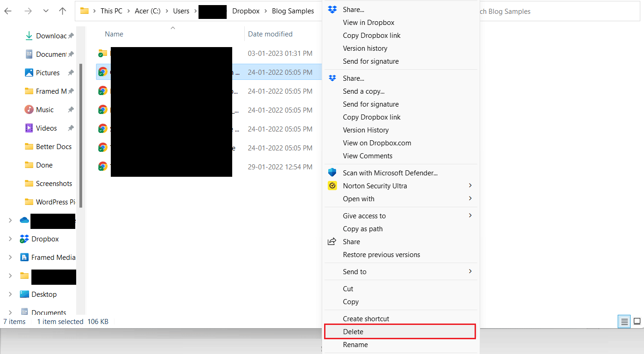Click Dropbox icon beside second Share...
This screenshot has height=354, width=644.
pyautogui.click(x=332, y=78)
